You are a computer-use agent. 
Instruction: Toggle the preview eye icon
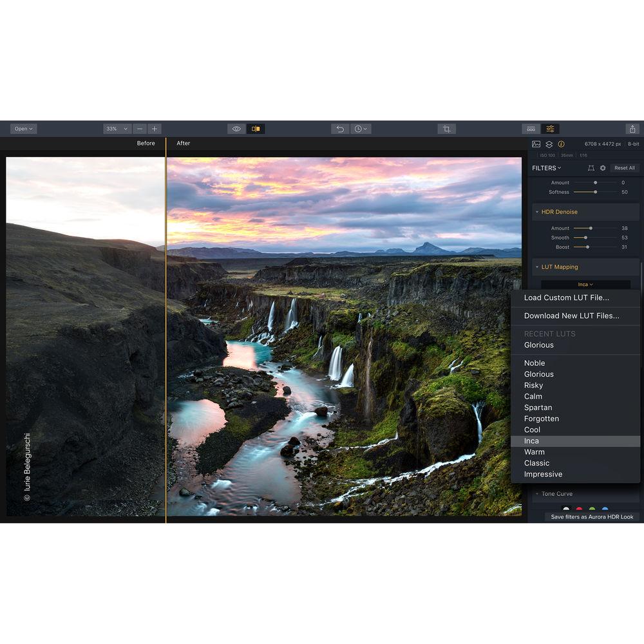tap(239, 128)
